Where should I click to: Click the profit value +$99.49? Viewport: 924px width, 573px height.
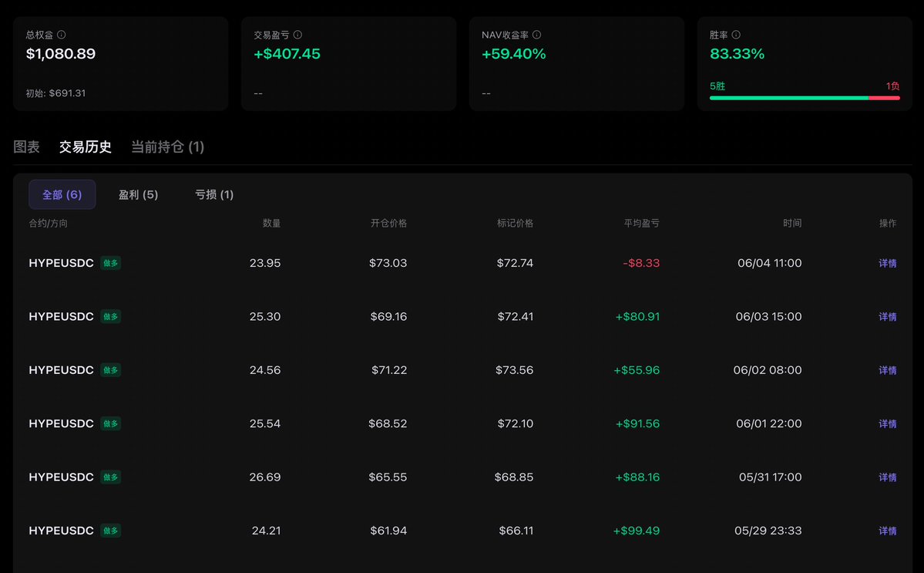[637, 531]
